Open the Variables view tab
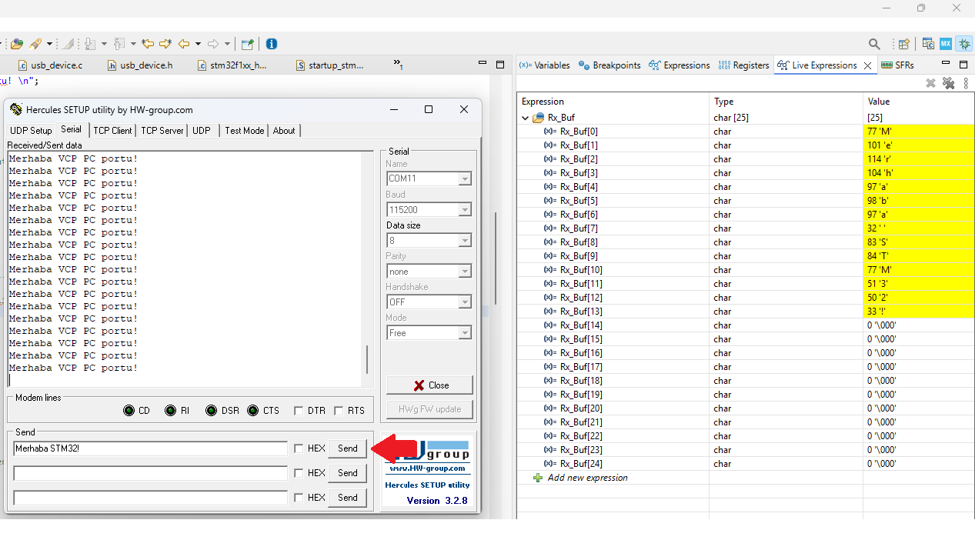Image resolution: width=975 pixels, height=560 pixels. (545, 65)
